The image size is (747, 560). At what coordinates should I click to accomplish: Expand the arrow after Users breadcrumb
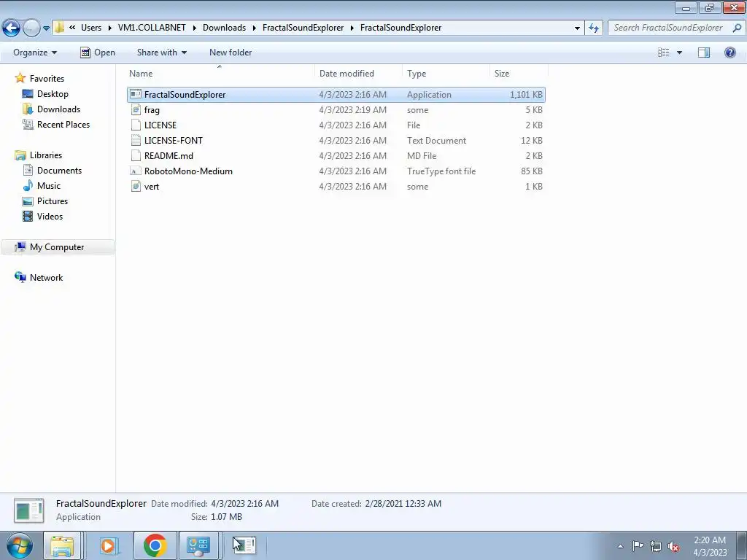[109, 28]
